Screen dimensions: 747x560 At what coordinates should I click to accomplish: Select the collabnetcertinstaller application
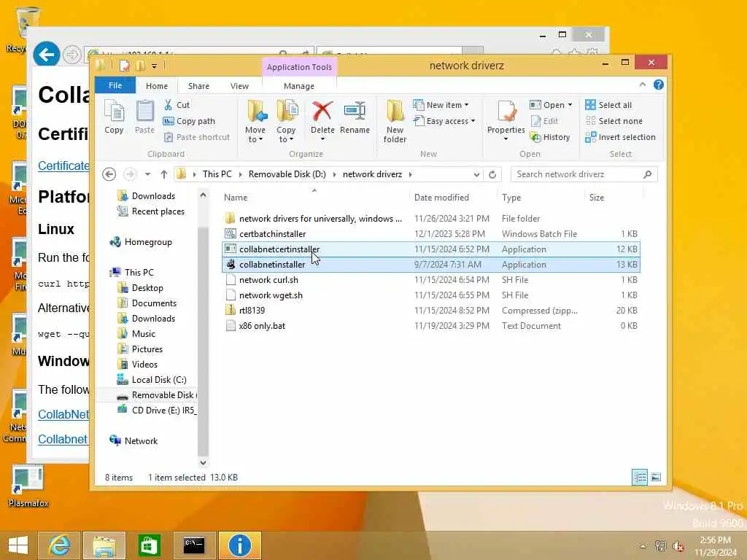click(x=430, y=249)
